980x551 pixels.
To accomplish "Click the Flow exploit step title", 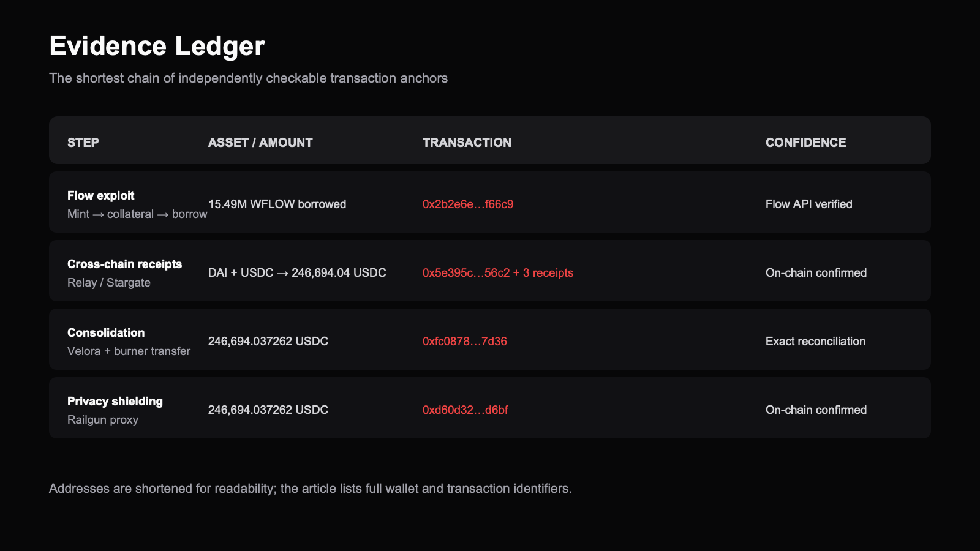I will (101, 196).
